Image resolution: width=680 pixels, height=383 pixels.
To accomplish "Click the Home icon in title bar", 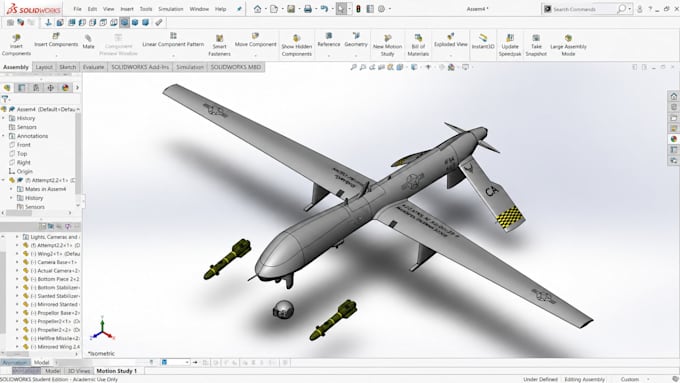I will 258,9.
